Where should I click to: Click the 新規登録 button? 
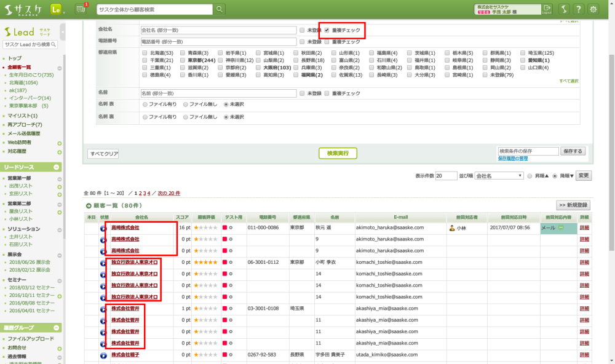coord(573,205)
